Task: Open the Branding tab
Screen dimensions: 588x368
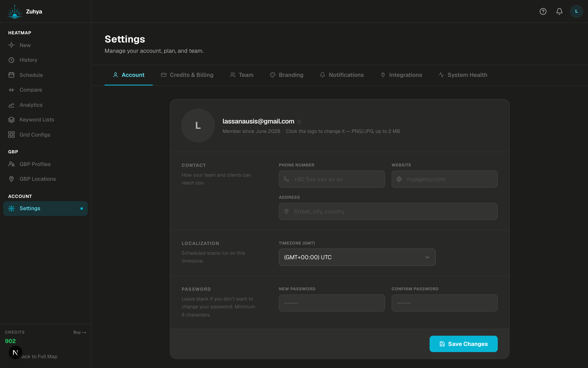Action: pyautogui.click(x=286, y=75)
